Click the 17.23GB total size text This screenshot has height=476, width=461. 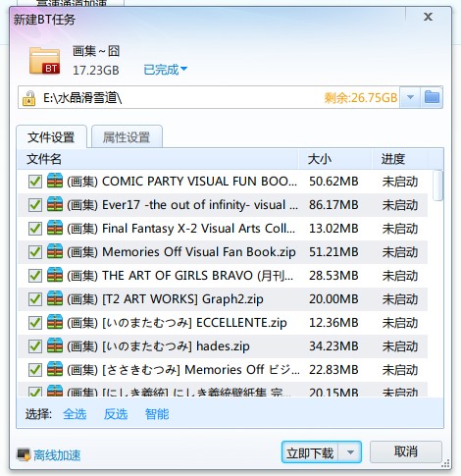96,71
